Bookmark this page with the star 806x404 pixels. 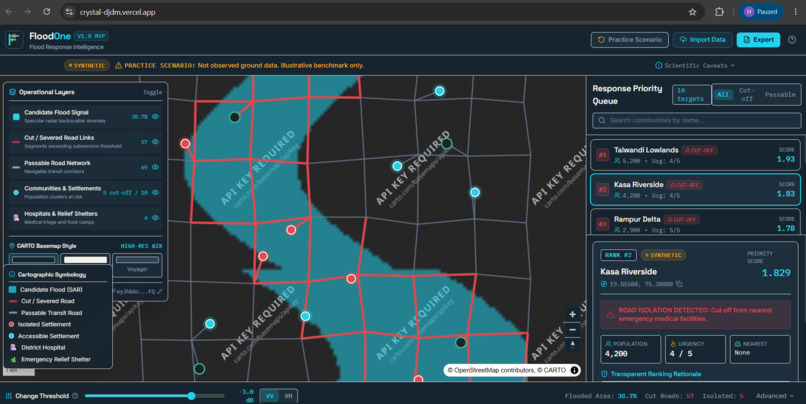pyautogui.click(x=692, y=12)
